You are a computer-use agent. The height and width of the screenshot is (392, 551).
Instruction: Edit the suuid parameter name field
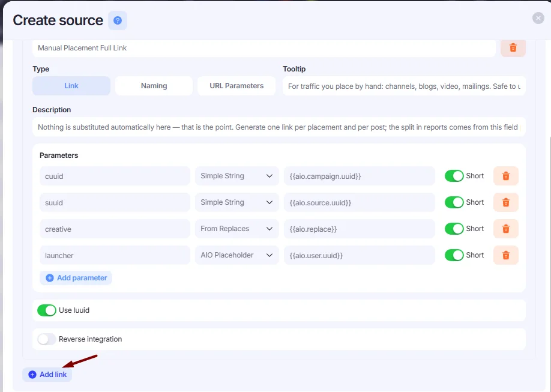tap(115, 202)
